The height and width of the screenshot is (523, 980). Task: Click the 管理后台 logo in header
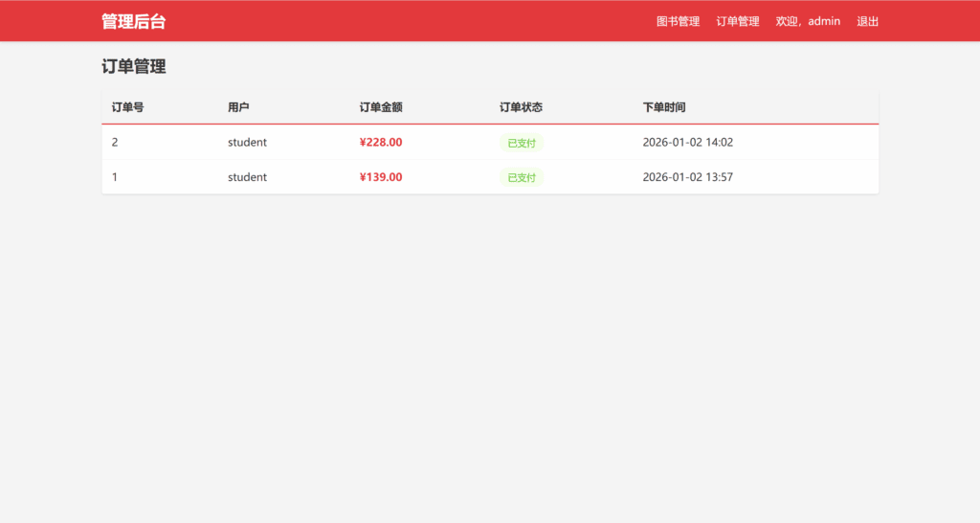133,21
